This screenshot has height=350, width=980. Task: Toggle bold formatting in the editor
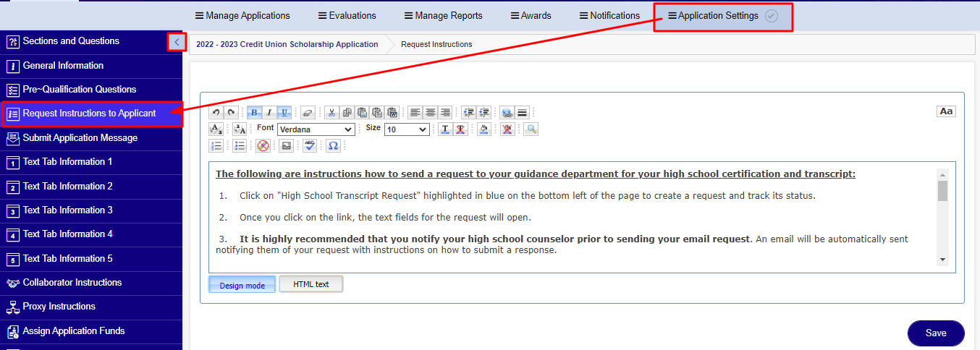(x=255, y=113)
